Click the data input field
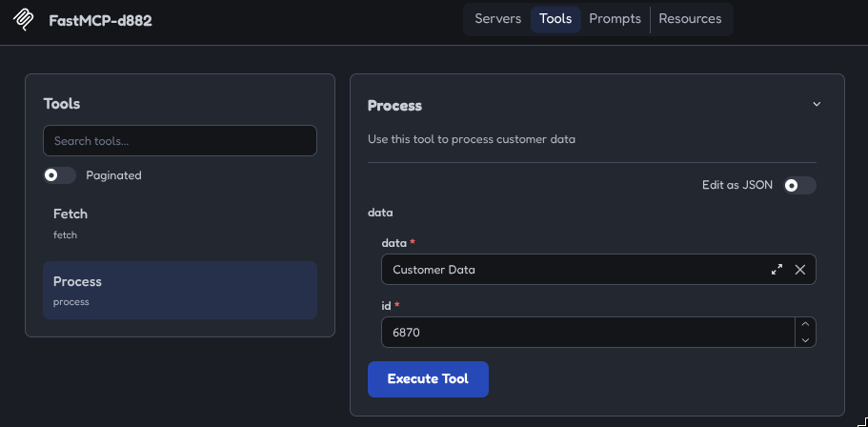The image size is (868, 427). tap(598, 270)
